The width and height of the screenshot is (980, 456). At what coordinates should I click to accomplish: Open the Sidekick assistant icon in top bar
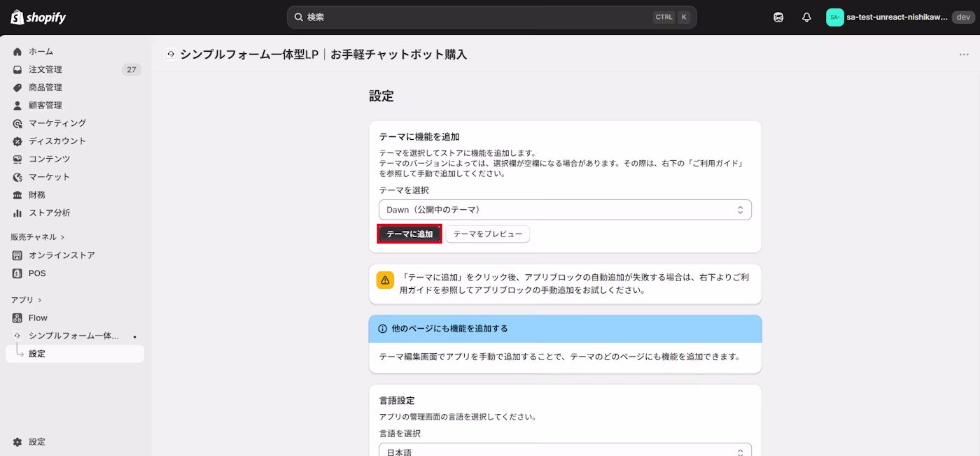click(778, 17)
